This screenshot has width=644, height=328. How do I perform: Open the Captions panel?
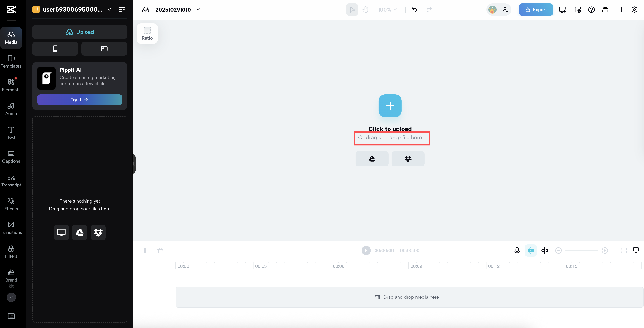[x=11, y=157]
